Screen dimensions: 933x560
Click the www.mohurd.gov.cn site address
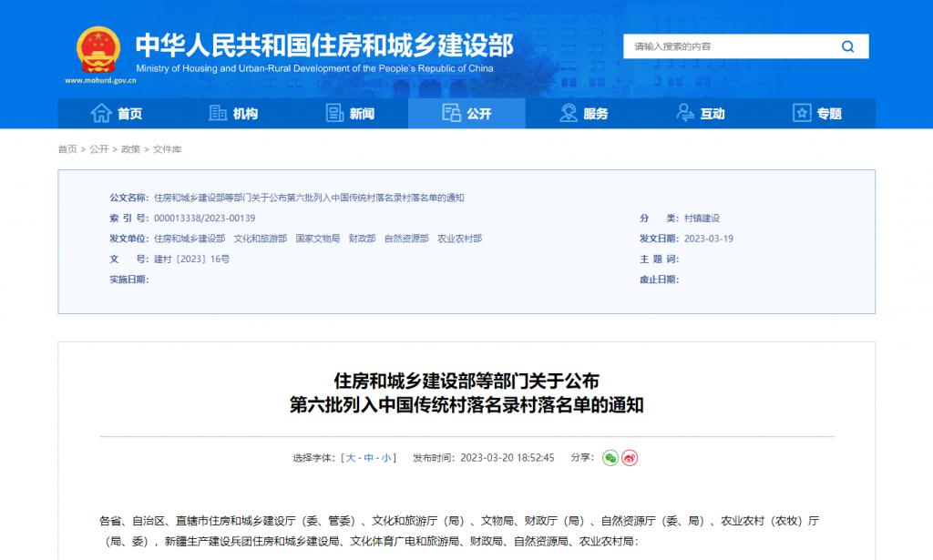coord(100,80)
